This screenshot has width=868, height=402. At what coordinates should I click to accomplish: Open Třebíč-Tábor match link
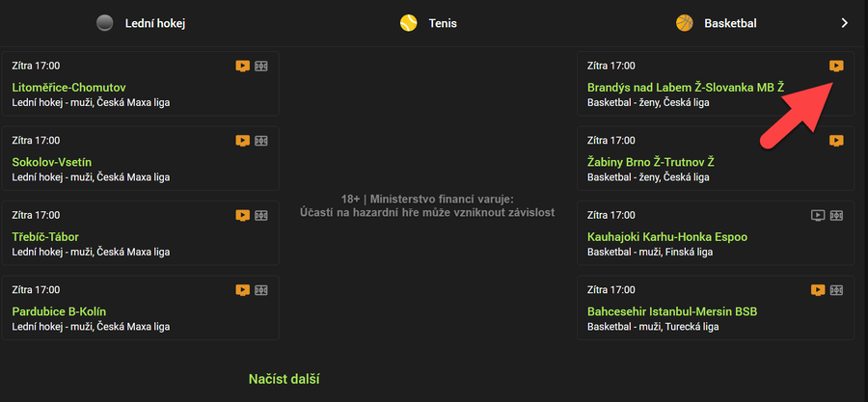[x=48, y=236]
